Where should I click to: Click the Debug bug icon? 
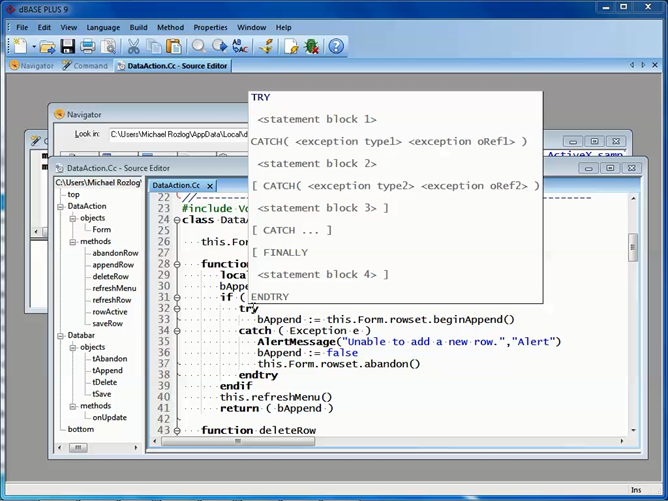[x=311, y=46]
